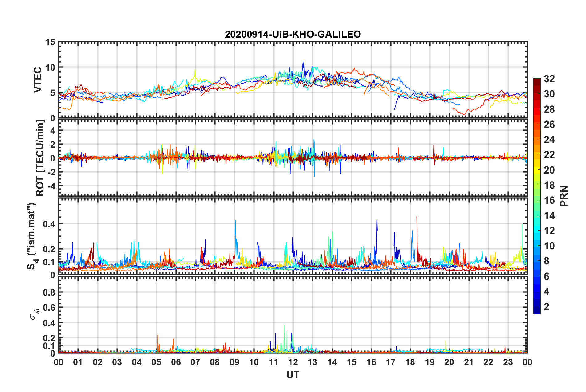This screenshot has height=392, width=586.
Task: Click sigma phi axis tick value 0.6
Action: (49, 308)
